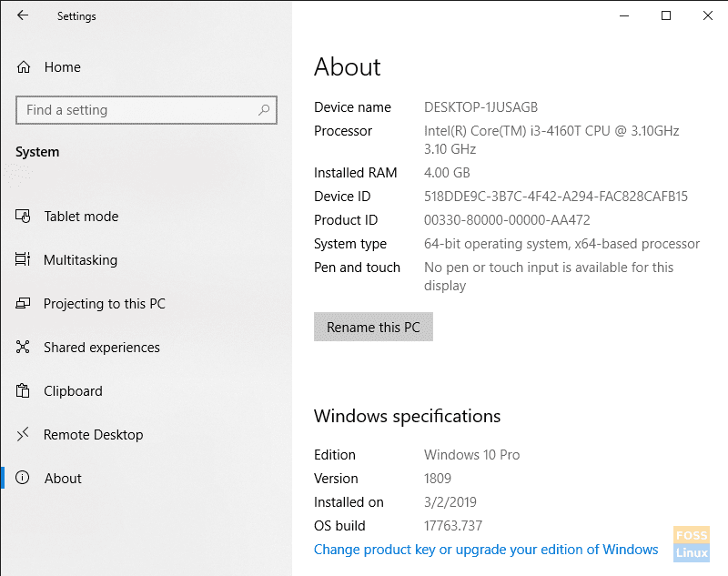Click system type 64-bit operating system text

tap(561, 244)
